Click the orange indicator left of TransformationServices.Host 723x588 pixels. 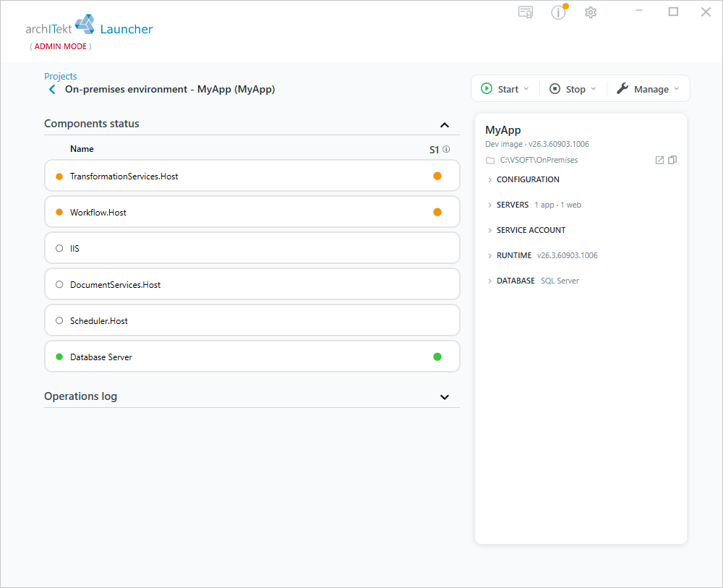click(59, 176)
